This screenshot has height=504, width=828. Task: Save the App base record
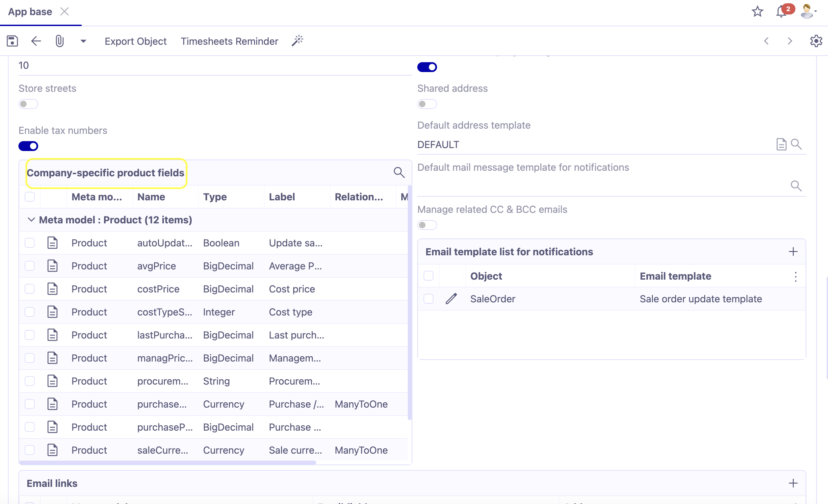[12, 41]
